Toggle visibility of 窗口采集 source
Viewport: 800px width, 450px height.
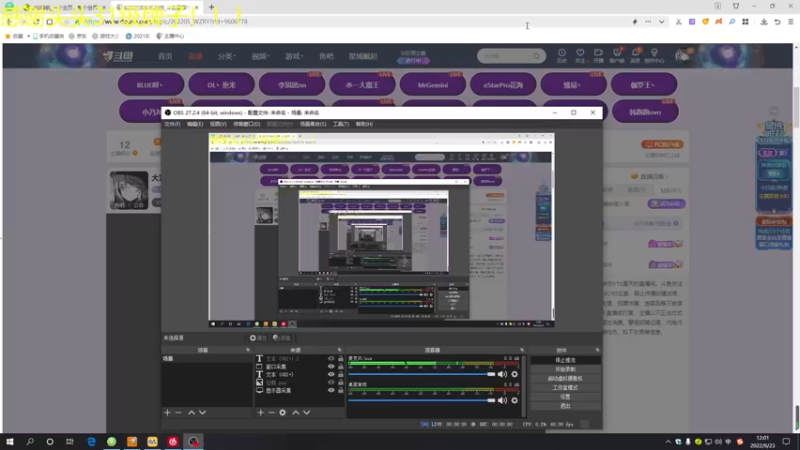click(x=331, y=366)
